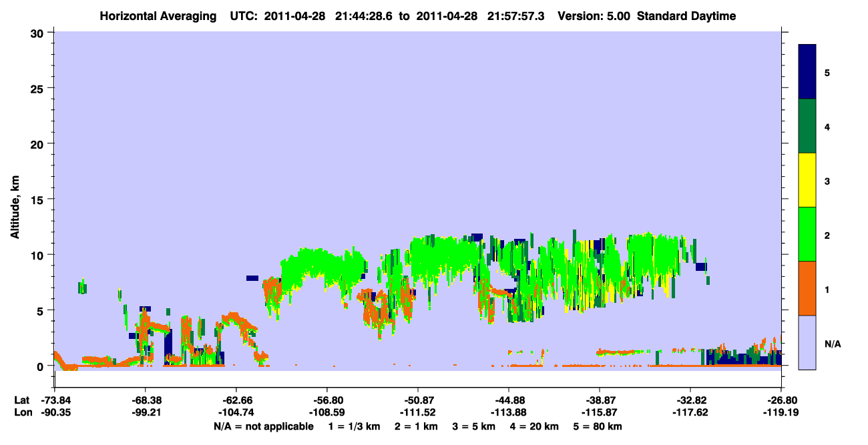Click latitude label -56.80
The width and height of the screenshot is (868, 445).
click(327, 400)
